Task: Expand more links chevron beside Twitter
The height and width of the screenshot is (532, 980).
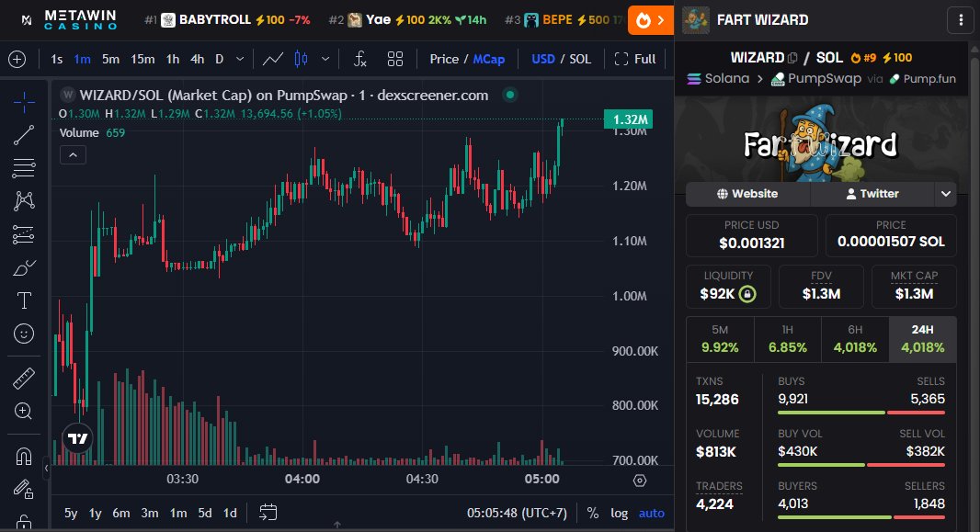Action: [946, 194]
